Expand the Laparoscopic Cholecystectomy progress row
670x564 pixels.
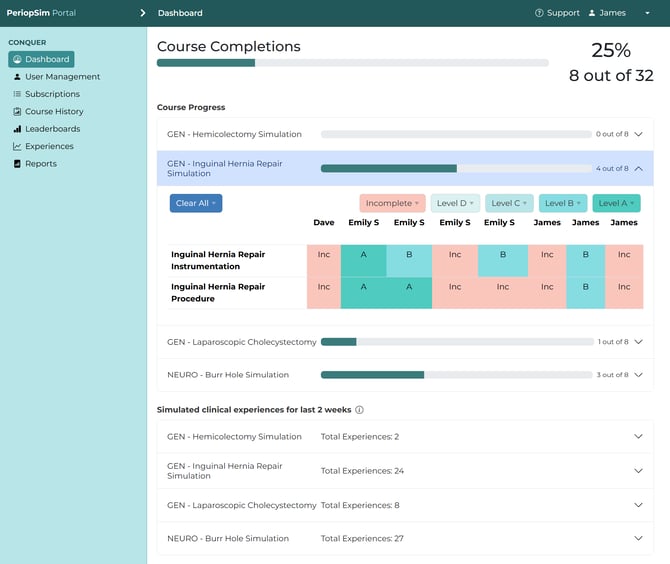pyautogui.click(x=638, y=342)
